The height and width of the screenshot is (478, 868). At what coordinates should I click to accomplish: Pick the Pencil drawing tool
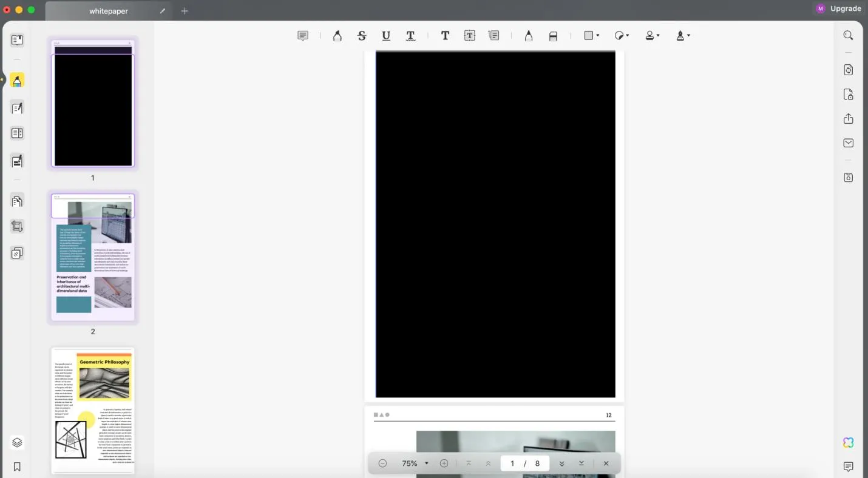(x=529, y=36)
